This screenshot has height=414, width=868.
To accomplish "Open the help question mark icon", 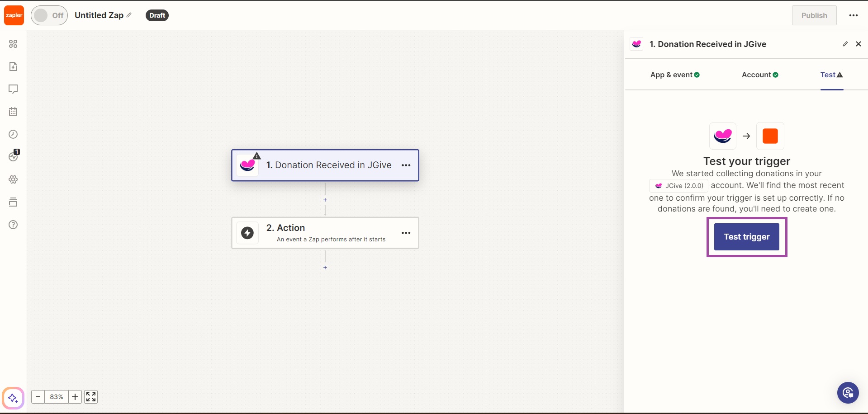I will 13,225.
